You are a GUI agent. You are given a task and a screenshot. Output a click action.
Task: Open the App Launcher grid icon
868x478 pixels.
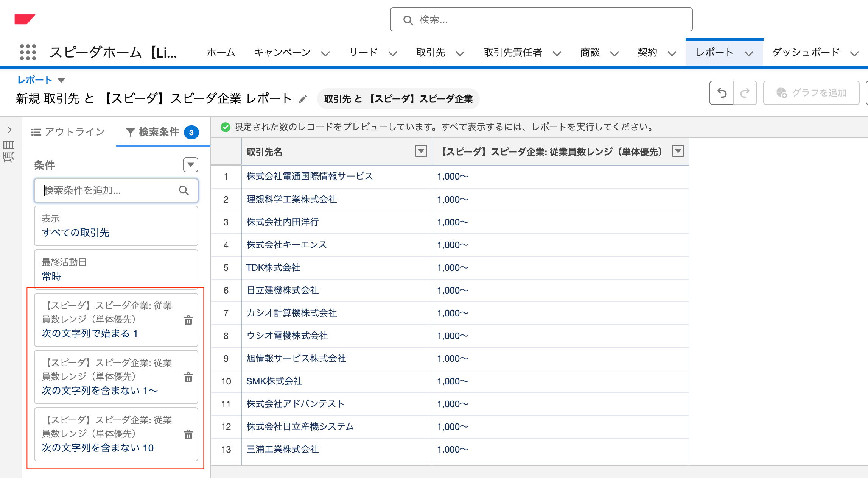(x=28, y=52)
